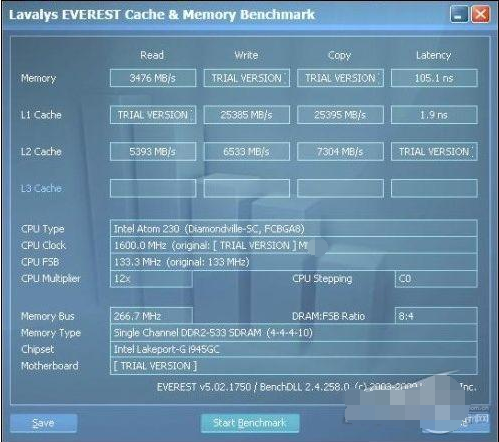Viewport: 499px width, 442px height.
Task: Click the CPU FSB 133.3 MHz field
Action: pos(294,262)
